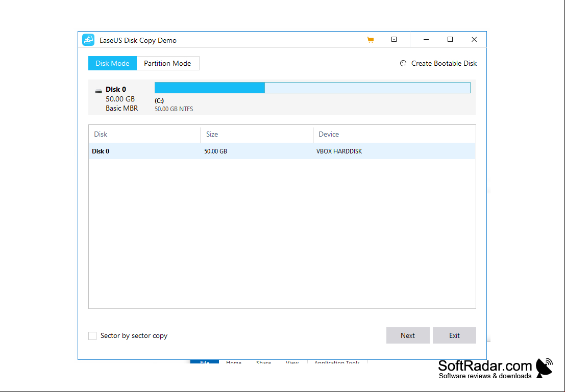This screenshot has width=565, height=392.
Task: Click the Exit button
Action: click(x=454, y=335)
